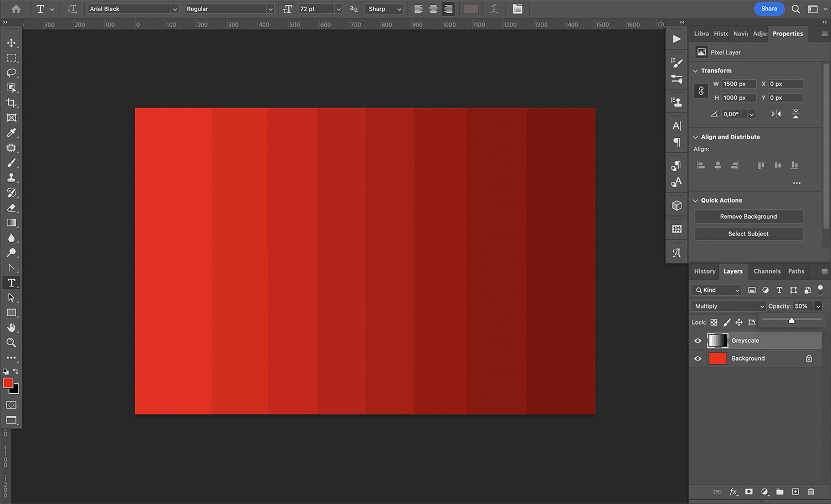Pick the Eyedropper tool
This screenshot has height=504, width=831.
click(11, 132)
